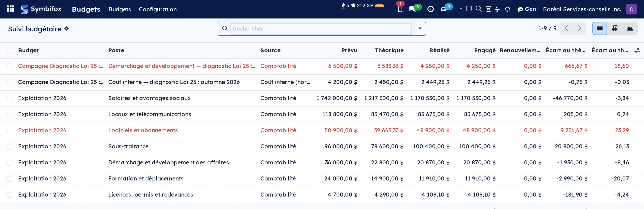644x209 pixels.
Task: Open gear settings next to Suivi budgétaire
Action: [x=66, y=29]
